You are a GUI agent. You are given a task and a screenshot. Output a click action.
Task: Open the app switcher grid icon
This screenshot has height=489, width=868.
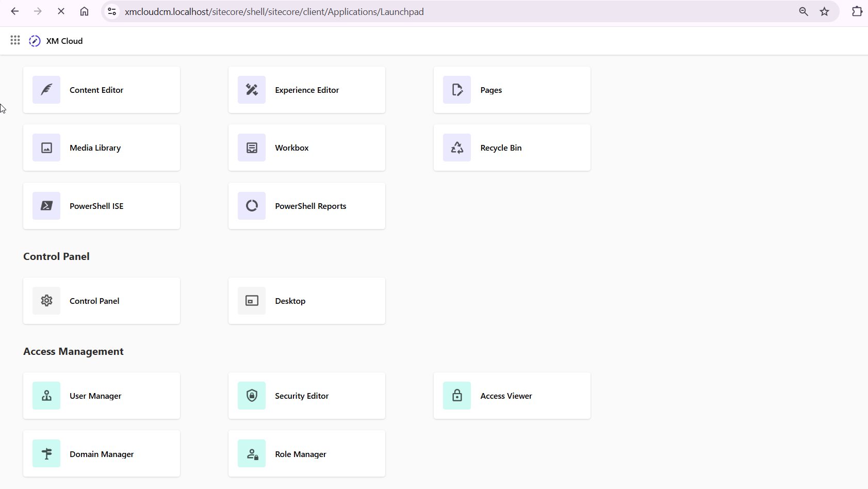click(15, 40)
